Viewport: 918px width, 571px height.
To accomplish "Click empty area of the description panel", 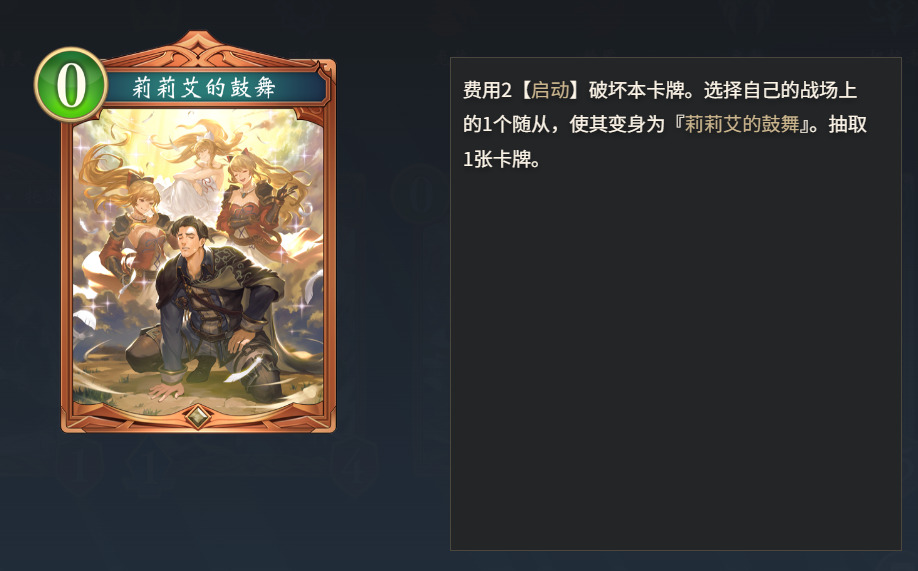I will pos(675,363).
